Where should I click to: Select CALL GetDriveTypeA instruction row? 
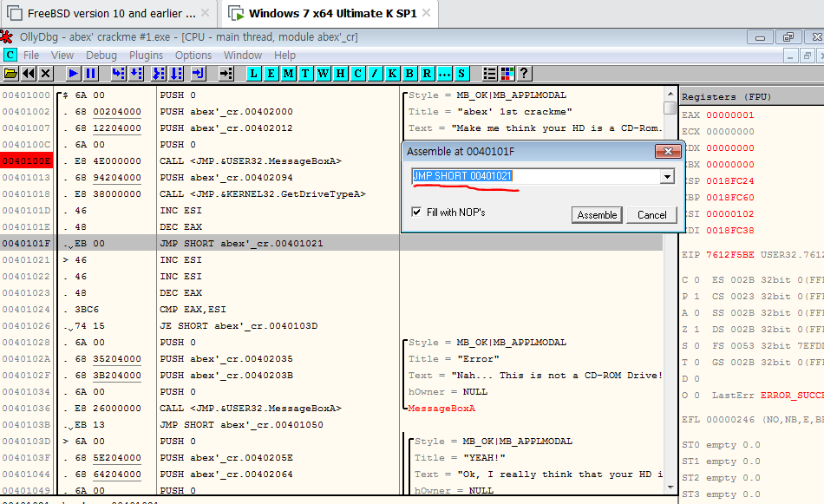pyautogui.click(x=263, y=194)
